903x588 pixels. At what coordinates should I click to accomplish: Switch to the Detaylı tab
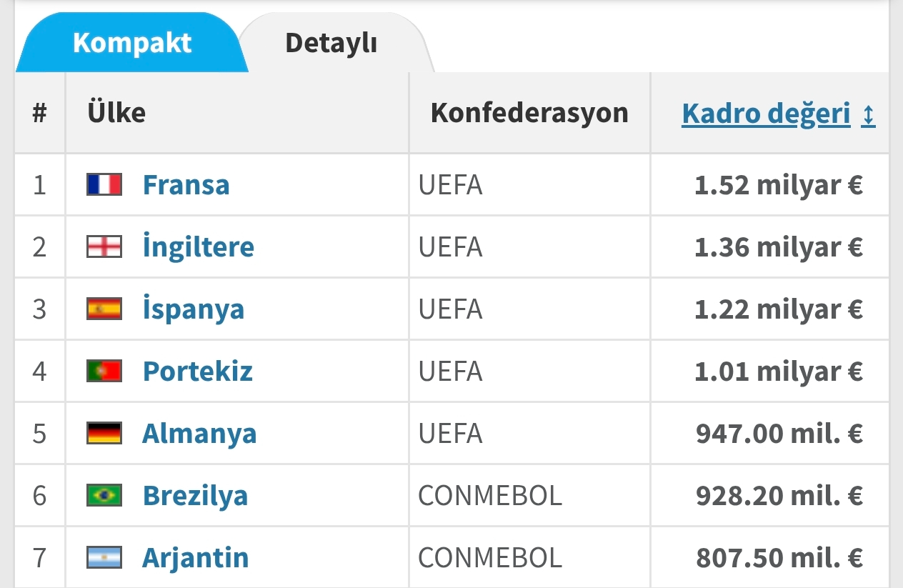[331, 43]
